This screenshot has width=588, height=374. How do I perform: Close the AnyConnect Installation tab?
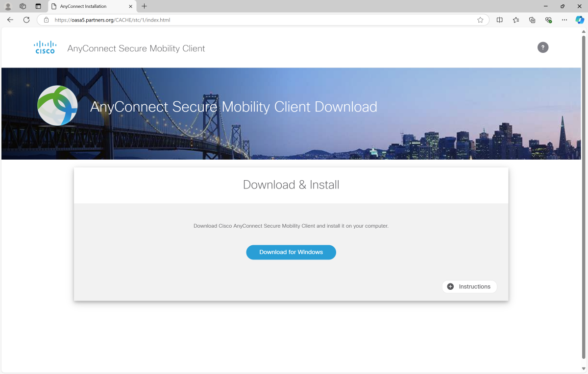(131, 6)
